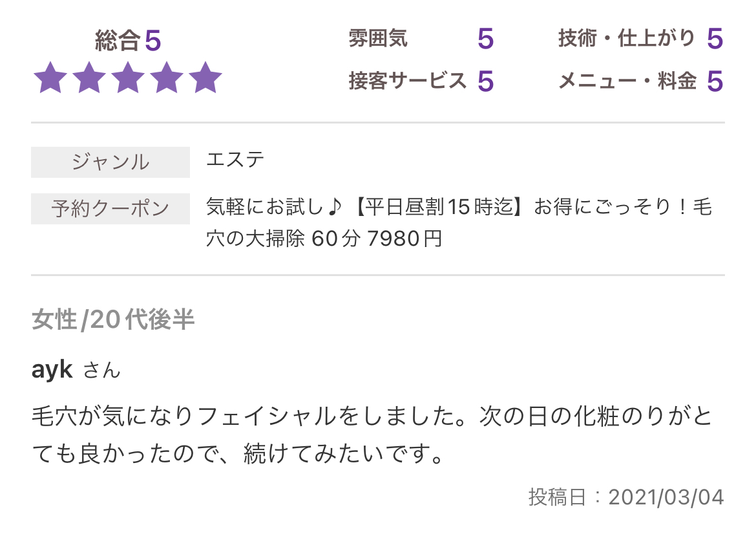756x538 pixels.
Task: Click the first purple rating star
Action: (50, 78)
